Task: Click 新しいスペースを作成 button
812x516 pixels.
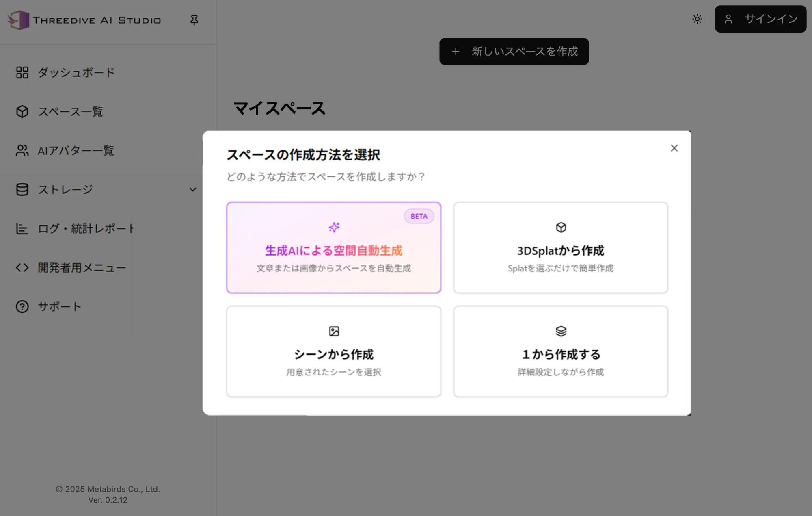Action: tap(514, 51)
